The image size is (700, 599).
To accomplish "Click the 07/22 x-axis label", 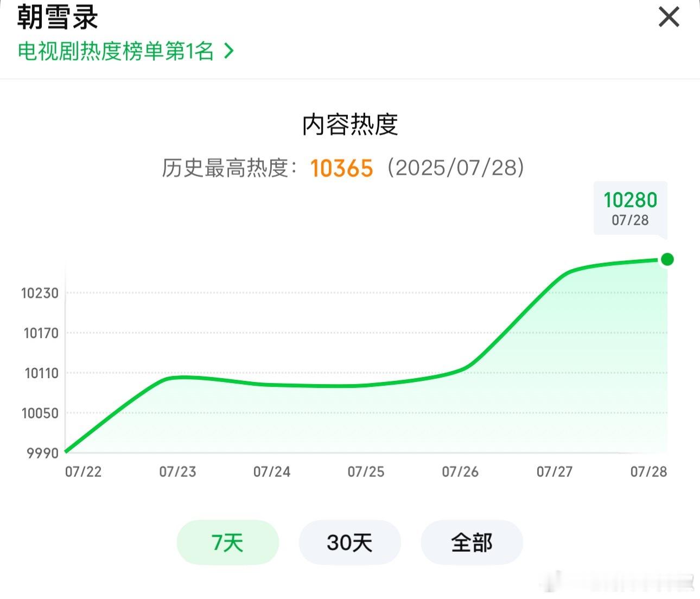I will click(x=83, y=471).
